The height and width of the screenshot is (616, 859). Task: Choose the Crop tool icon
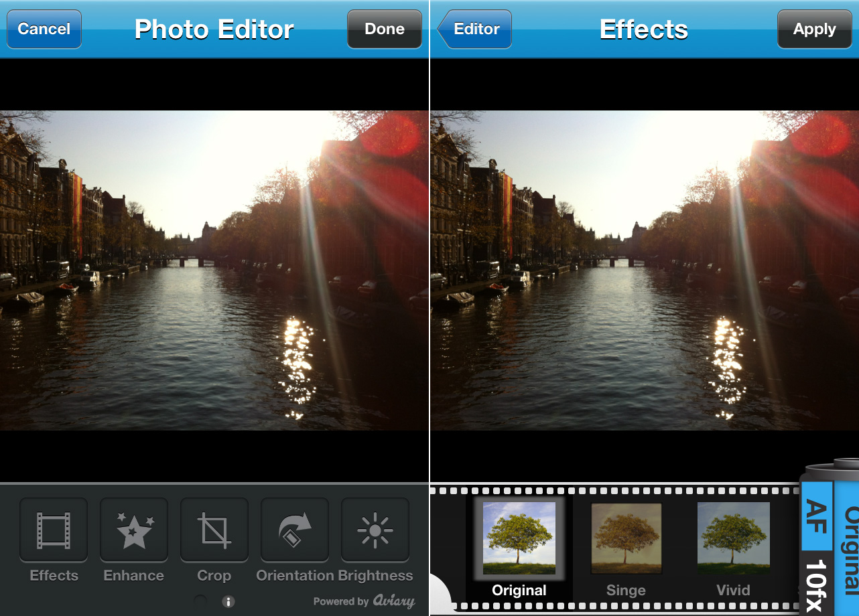214,530
